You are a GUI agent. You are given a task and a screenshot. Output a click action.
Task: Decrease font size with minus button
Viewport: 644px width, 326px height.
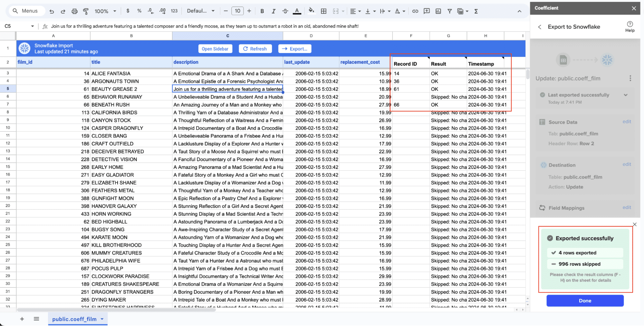coord(226,11)
